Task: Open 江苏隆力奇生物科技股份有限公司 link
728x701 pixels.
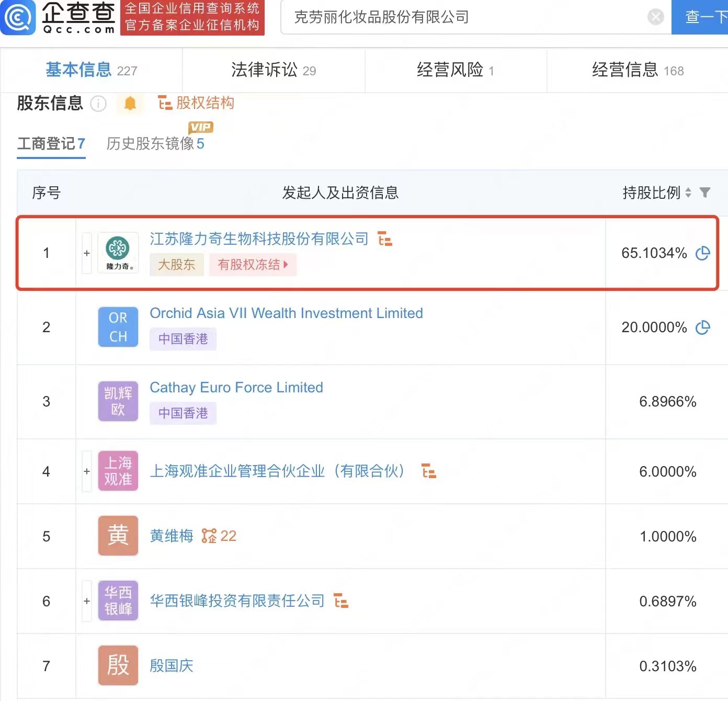Action: click(x=259, y=239)
